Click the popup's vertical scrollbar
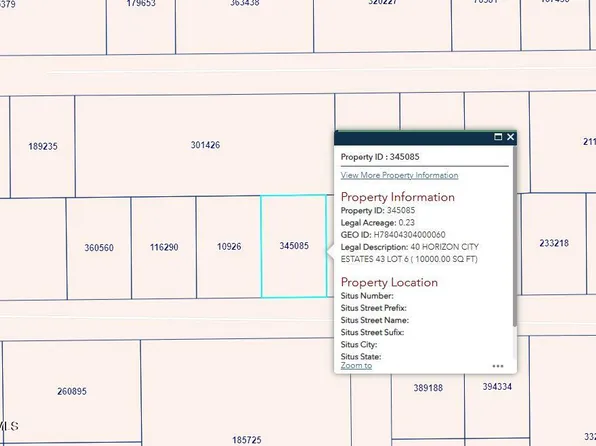Viewport: 596px width, 446px height. 515,236
